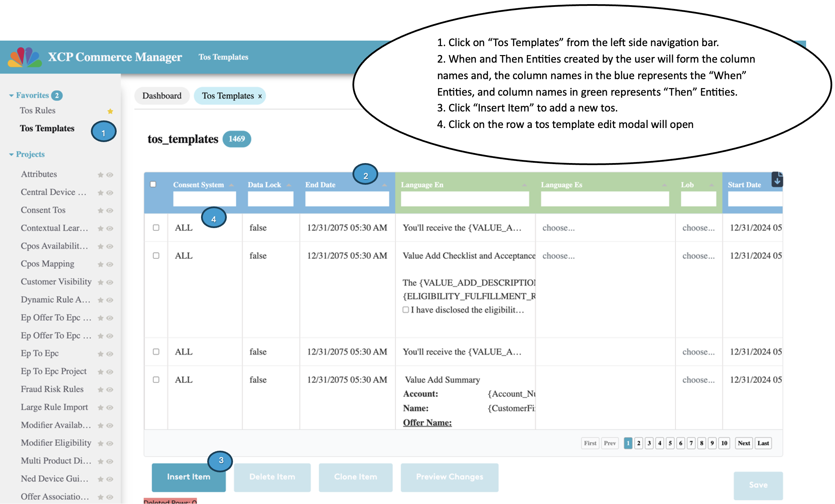Collapse the Favorites section
The height and width of the screenshot is (504, 835).
[x=11, y=96]
